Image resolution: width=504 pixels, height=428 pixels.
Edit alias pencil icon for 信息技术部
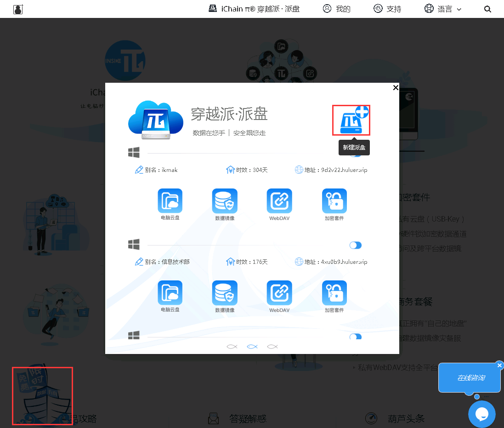[x=139, y=262]
